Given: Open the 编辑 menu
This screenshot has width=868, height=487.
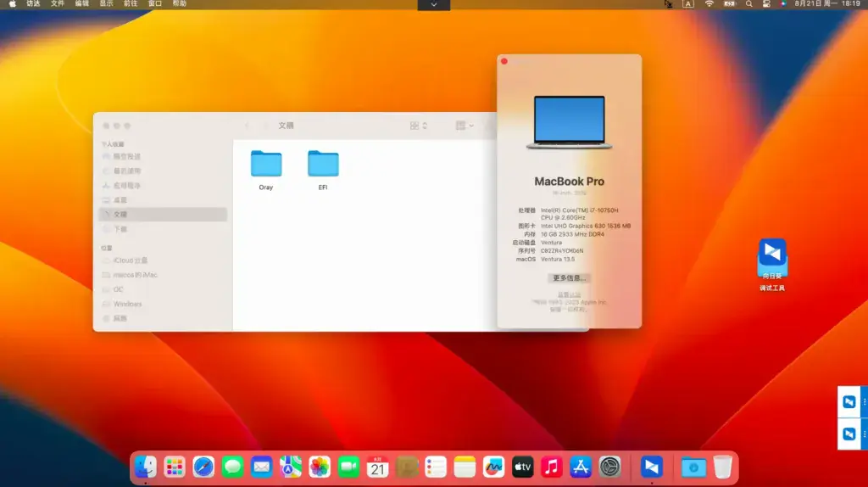Looking at the screenshot, I should coord(82,4).
